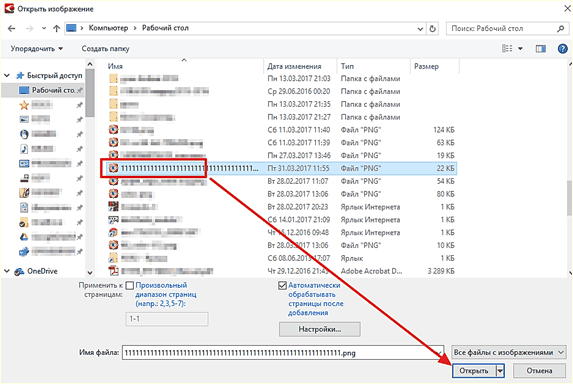Select the file named 1111111111... PNG
Viewport: 573px width, 384px height.
click(x=281, y=168)
